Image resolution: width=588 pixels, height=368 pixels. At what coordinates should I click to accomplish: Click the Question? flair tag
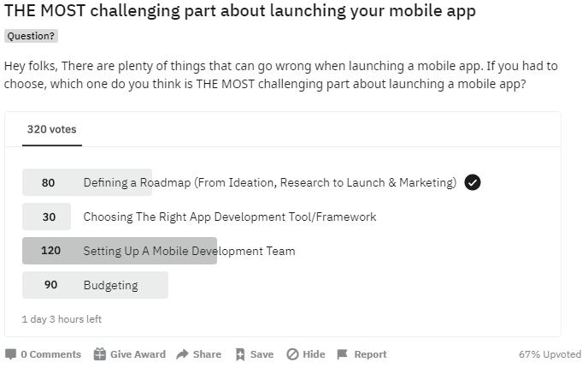pyautogui.click(x=31, y=36)
